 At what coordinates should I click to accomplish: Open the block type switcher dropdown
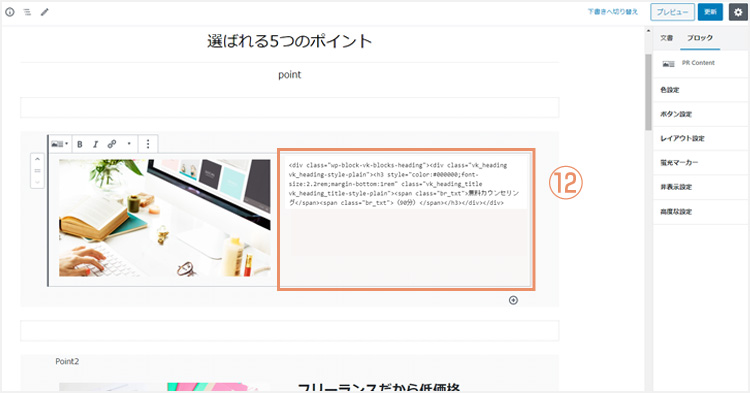(x=60, y=144)
